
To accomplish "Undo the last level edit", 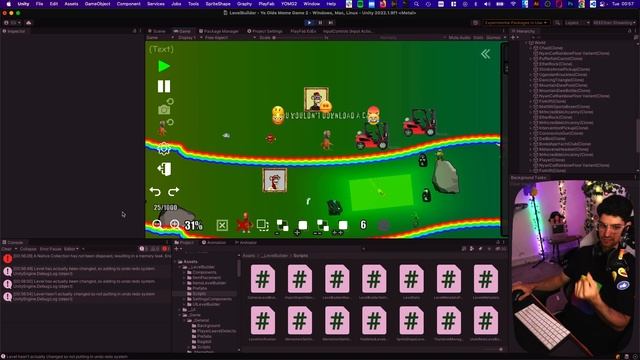I will (155, 191).
